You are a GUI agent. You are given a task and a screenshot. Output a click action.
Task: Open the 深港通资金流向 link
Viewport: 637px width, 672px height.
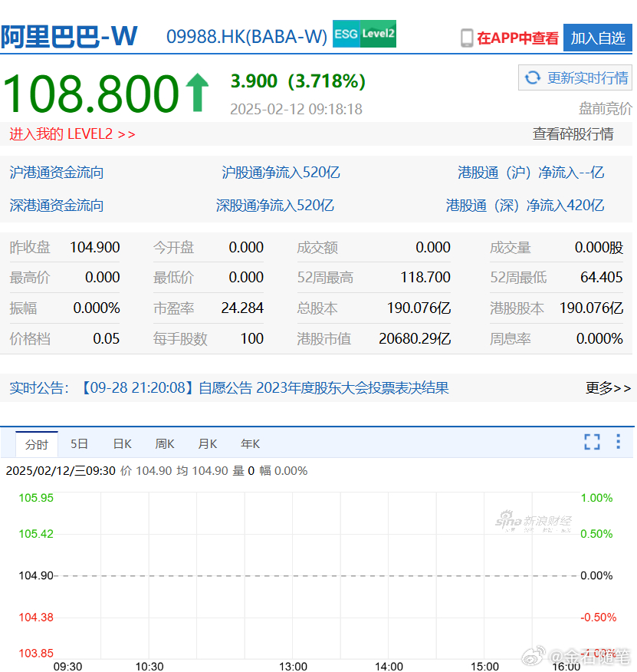click(x=57, y=206)
